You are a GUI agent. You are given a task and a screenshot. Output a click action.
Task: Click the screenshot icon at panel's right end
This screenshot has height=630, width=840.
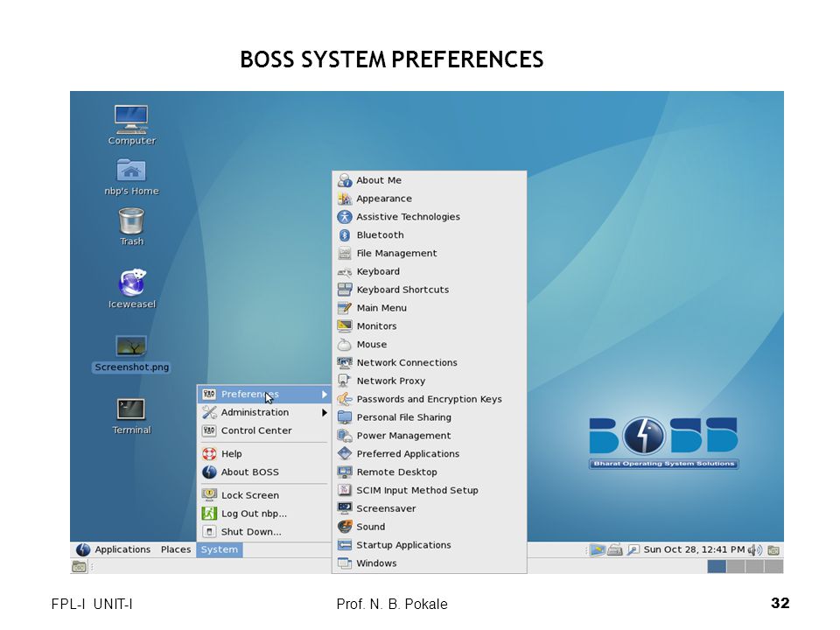(x=773, y=549)
